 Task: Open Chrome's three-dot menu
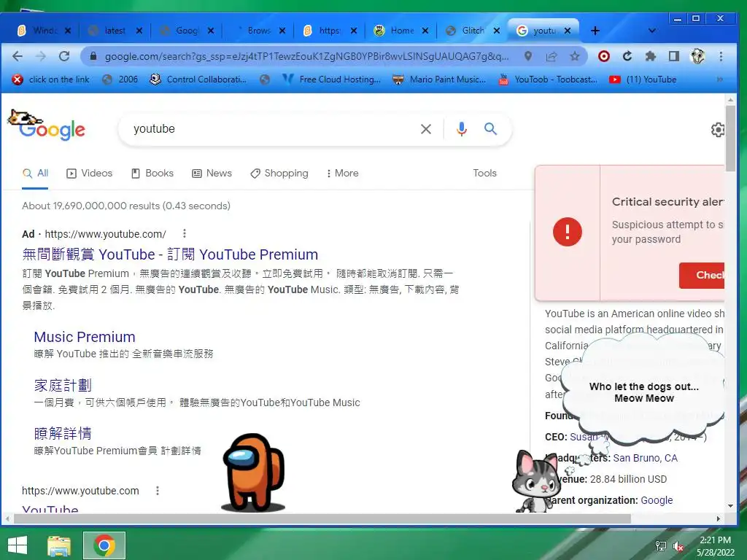pos(721,56)
